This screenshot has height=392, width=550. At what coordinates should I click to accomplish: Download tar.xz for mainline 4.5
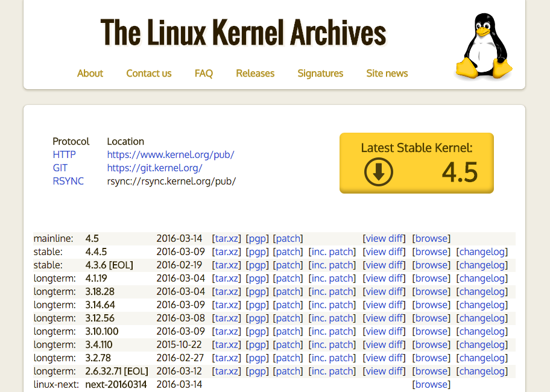tap(226, 238)
